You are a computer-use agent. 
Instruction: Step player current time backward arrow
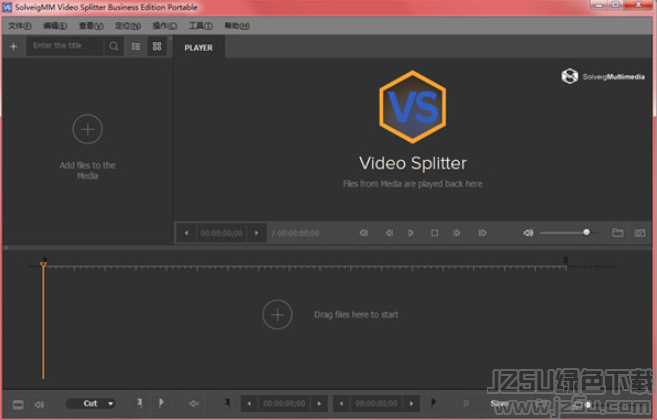[x=186, y=233]
